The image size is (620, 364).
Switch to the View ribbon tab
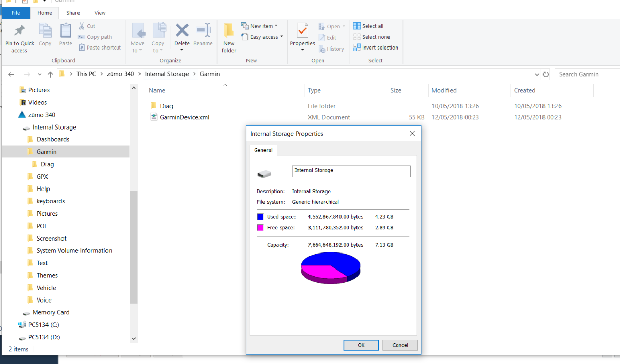pos(100,13)
